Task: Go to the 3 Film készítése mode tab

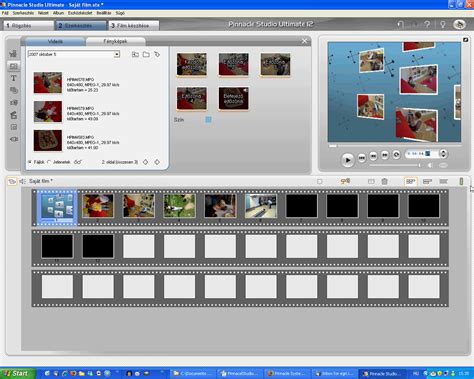Action: pyautogui.click(x=134, y=26)
